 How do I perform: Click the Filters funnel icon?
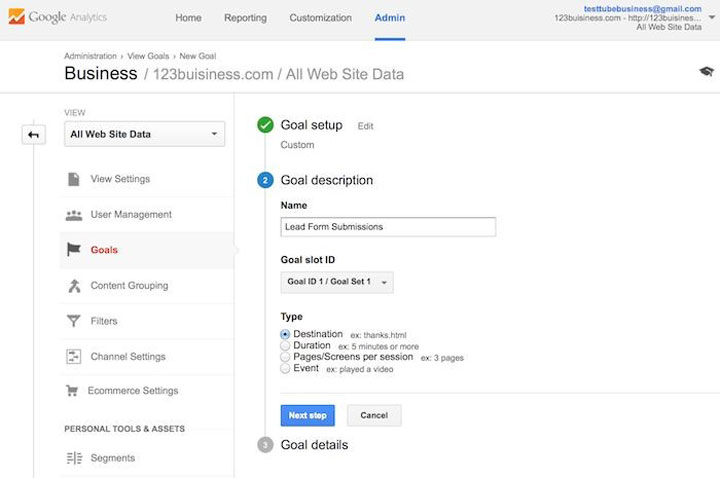pos(74,321)
